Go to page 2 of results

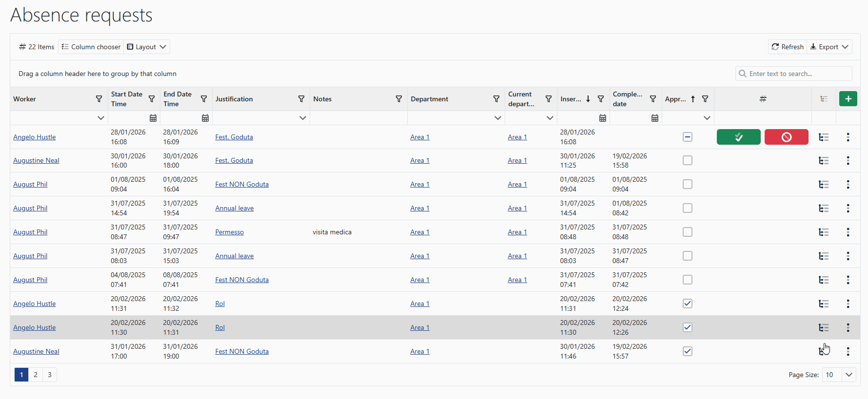click(36, 375)
